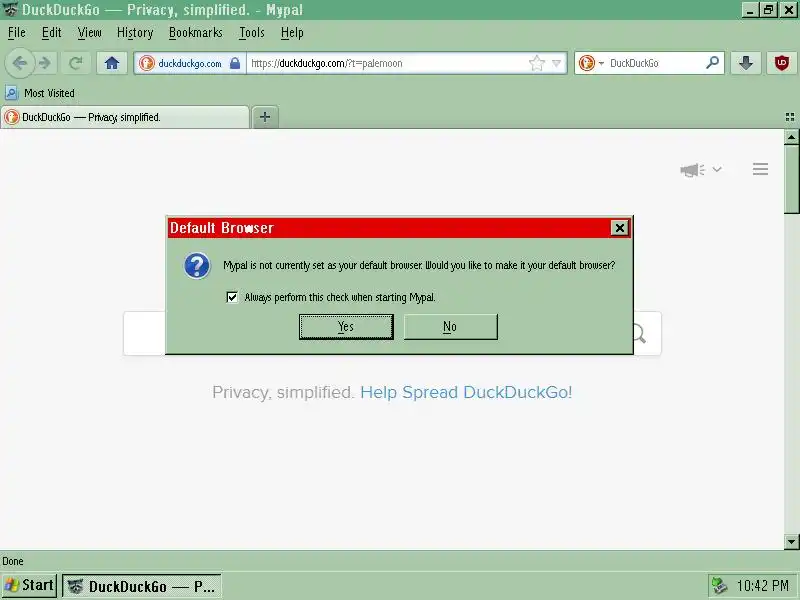The height and width of the screenshot is (600, 800).
Task: Open the Tools menu
Action: (x=252, y=33)
